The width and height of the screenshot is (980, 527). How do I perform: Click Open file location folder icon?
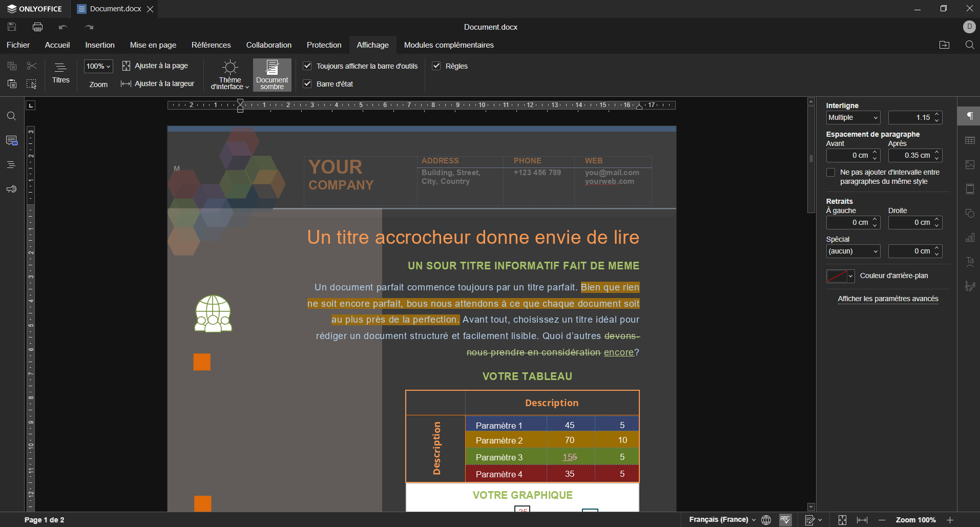[944, 45]
